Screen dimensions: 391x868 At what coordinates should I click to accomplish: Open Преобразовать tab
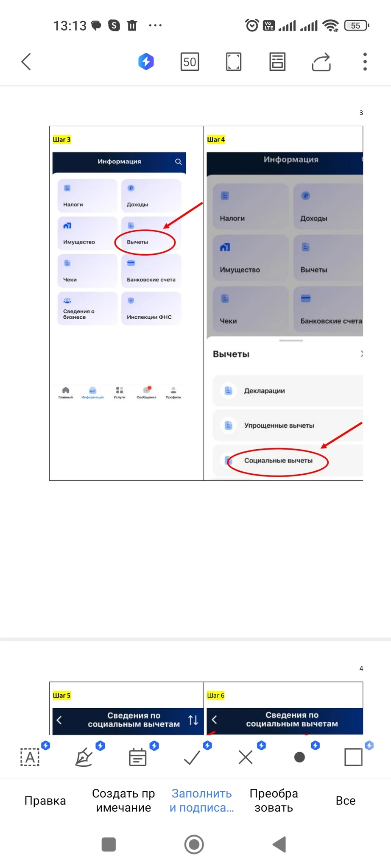point(274,801)
